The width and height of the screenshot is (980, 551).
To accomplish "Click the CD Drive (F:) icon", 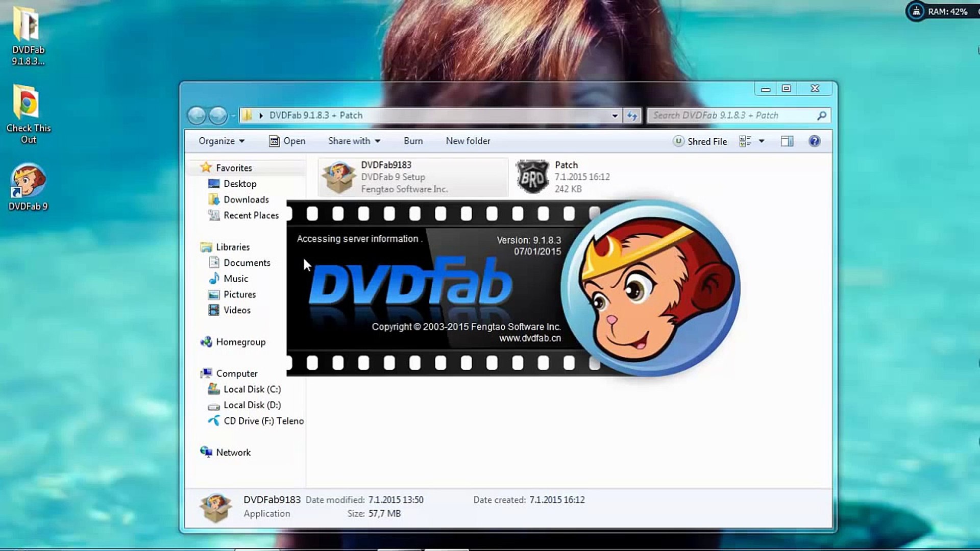I will [214, 421].
